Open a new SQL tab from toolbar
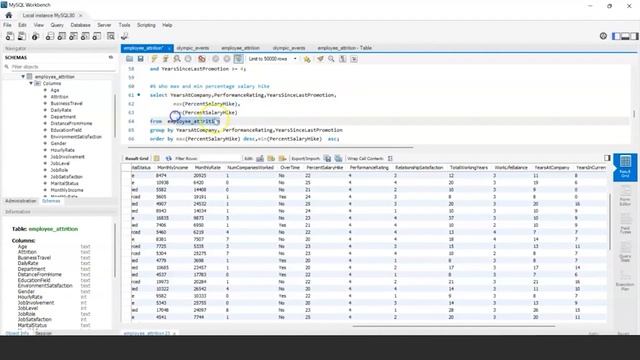 tap(10, 36)
